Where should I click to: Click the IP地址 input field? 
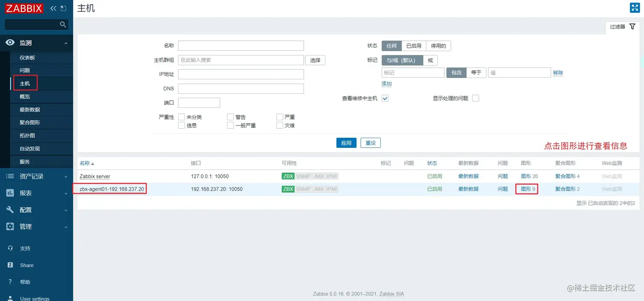pos(241,74)
